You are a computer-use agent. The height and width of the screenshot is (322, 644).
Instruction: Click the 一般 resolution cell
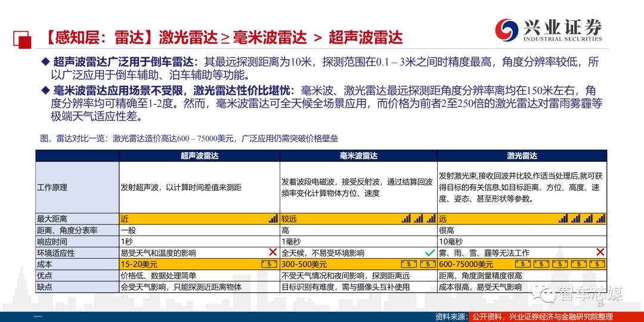(x=199, y=230)
